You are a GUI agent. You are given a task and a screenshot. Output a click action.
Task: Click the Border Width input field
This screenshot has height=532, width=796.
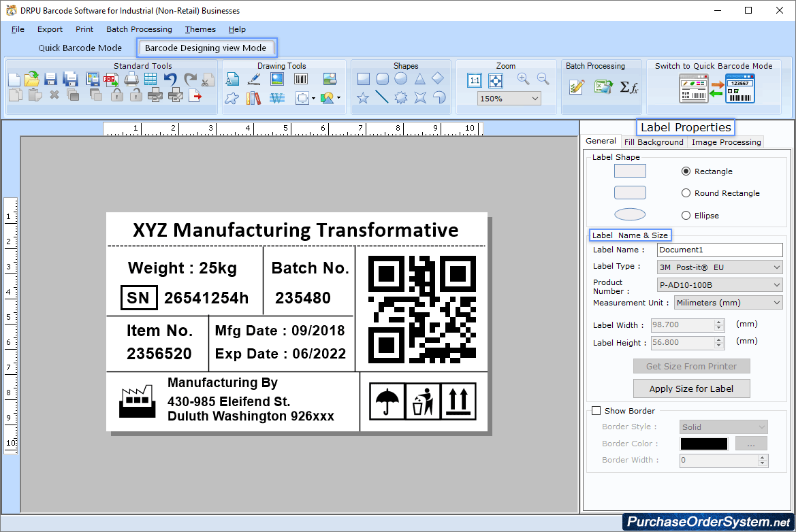[x=719, y=461]
